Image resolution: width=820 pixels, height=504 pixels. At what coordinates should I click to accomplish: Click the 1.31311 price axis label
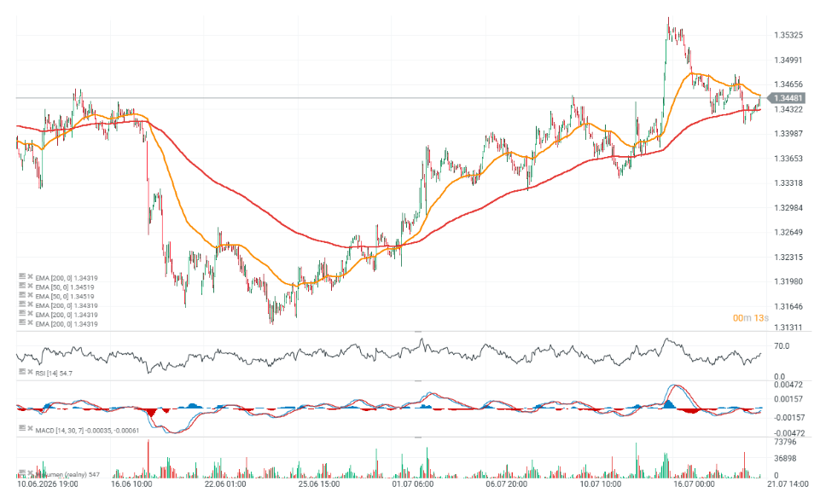788,327
